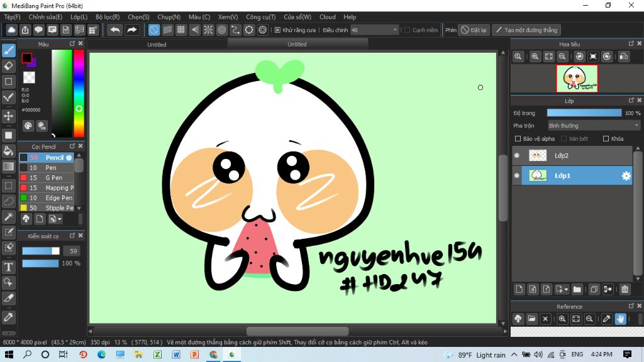The height and width of the screenshot is (362, 644).
Task: Select the Lớp2 layer row
Action: tap(572, 156)
